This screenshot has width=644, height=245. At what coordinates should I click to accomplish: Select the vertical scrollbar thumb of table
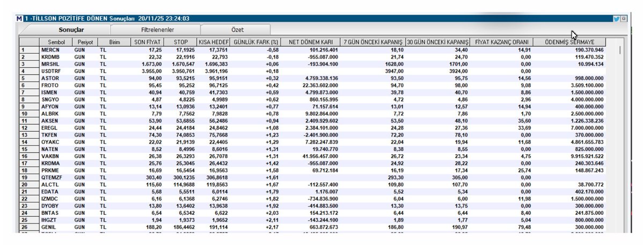[x=620, y=51]
